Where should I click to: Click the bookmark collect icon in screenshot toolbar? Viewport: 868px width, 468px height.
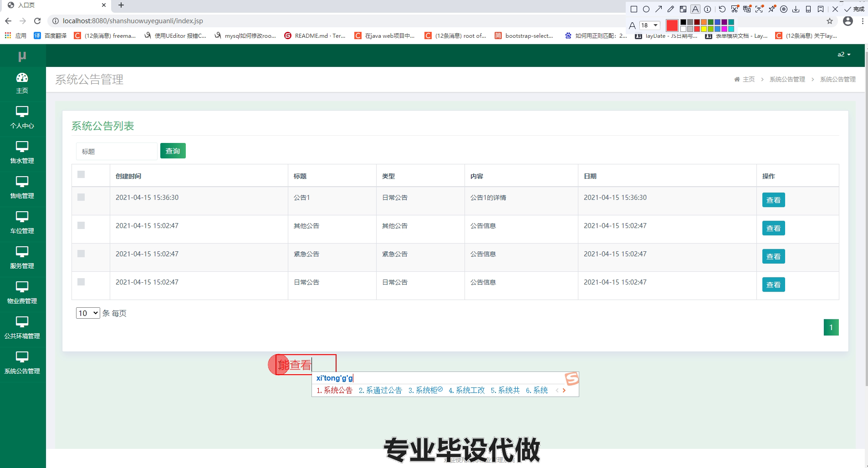click(x=821, y=9)
